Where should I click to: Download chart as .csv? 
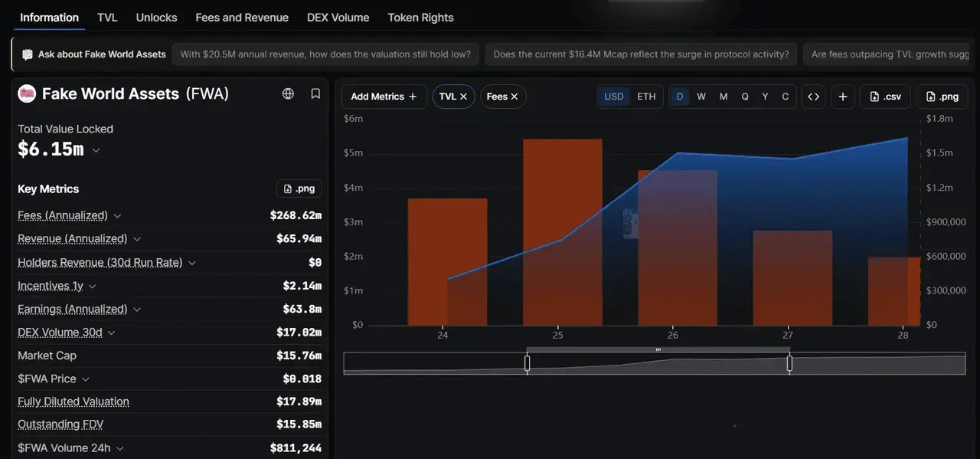click(x=885, y=97)
